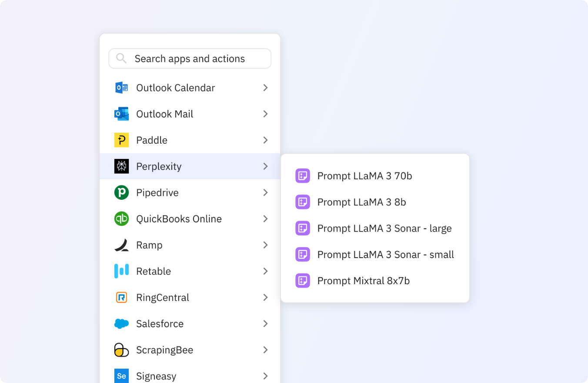This screenshot has width=588, height=383.
Task: Click the RingCentral logo icon
Action: [x=121, y=297]
